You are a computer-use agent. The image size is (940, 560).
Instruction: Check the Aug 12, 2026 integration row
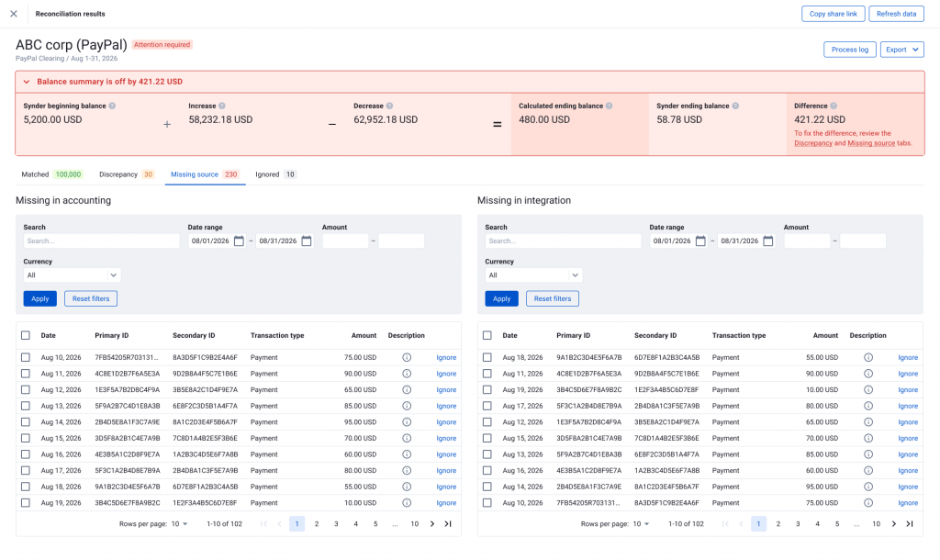pyautogui.click(x=487, y=422)
